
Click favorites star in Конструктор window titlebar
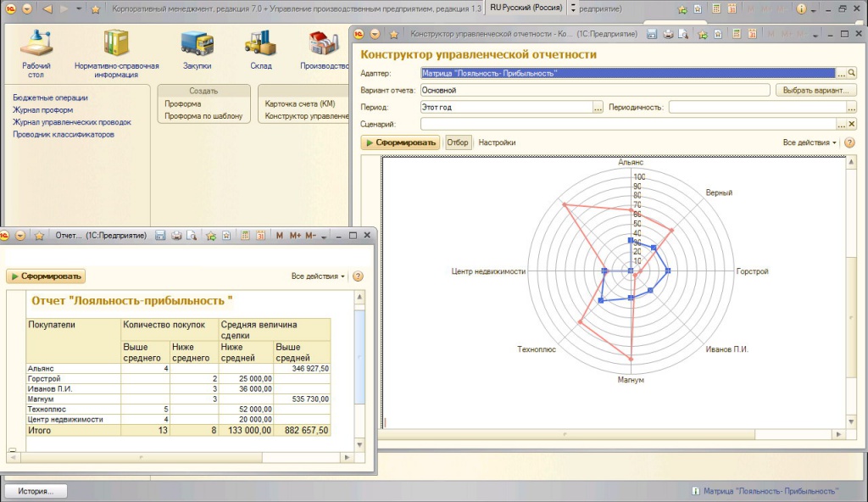[393, 35]
